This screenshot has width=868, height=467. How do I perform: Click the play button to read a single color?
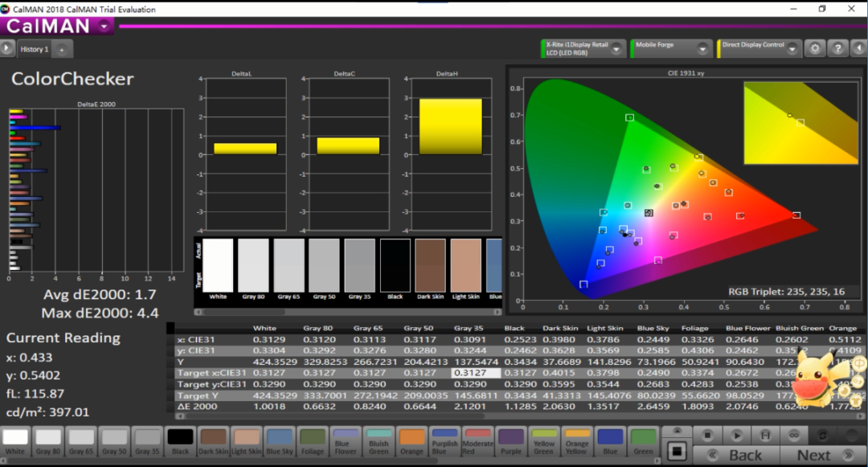click(x=737, y=435)
